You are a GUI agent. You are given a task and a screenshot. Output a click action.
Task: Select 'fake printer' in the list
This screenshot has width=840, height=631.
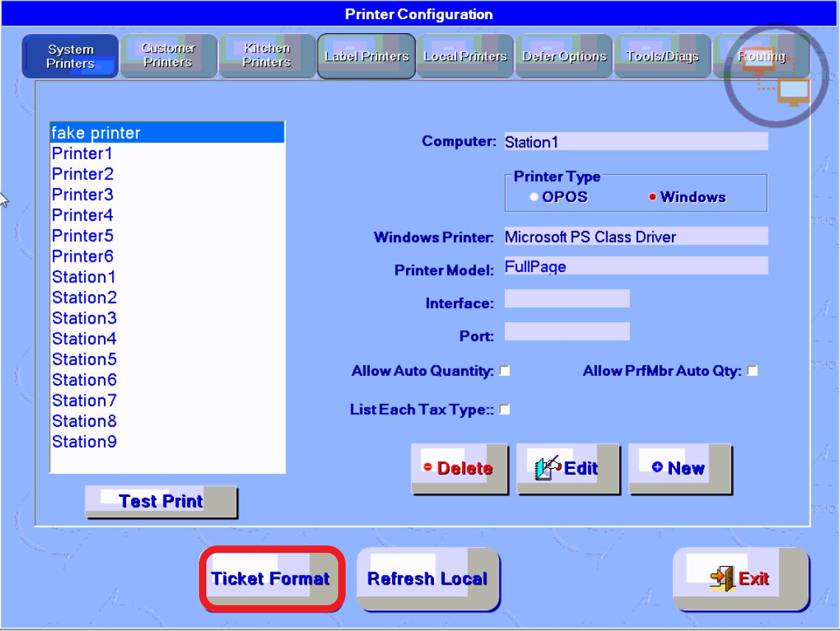(x=167, y=133)
